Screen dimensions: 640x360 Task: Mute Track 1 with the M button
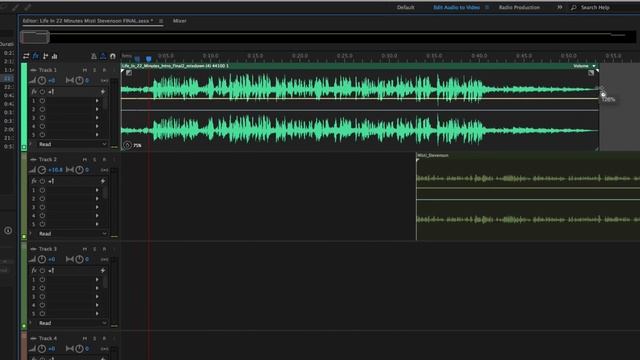pyautogui.click(x=85, y=70)
